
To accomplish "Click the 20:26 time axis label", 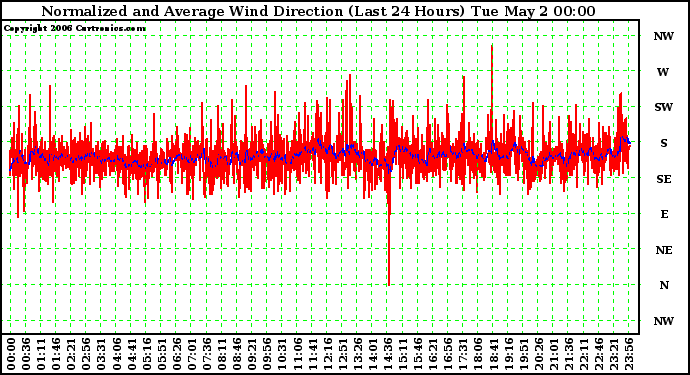I will click(x=539, y=354).
